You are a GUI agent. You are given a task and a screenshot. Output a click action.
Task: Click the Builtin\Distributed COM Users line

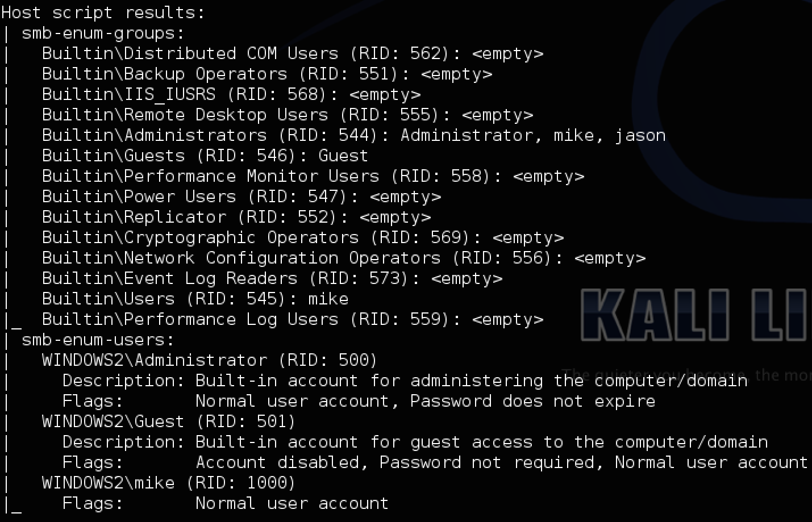pos(292,53)
